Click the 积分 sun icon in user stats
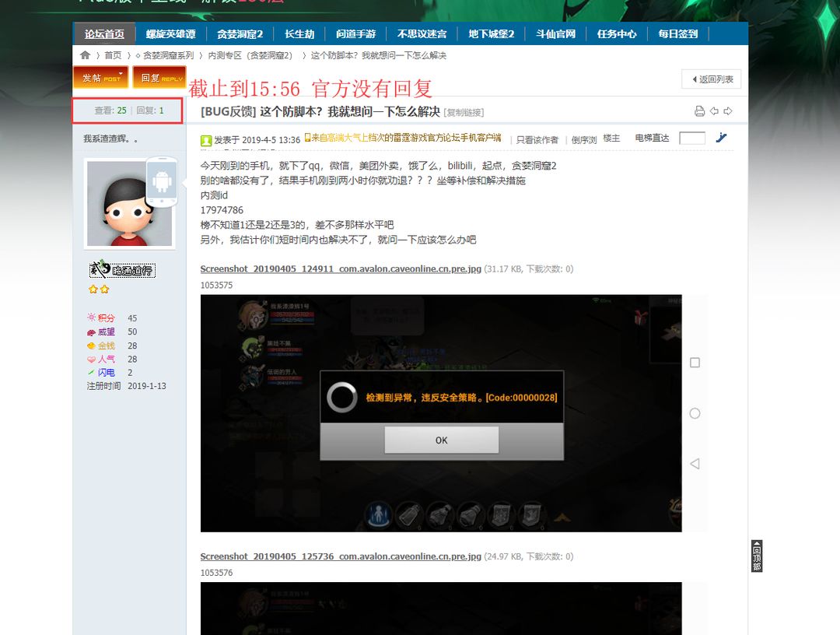This screenshot has height=635, width=840. (x=91, y=317)
